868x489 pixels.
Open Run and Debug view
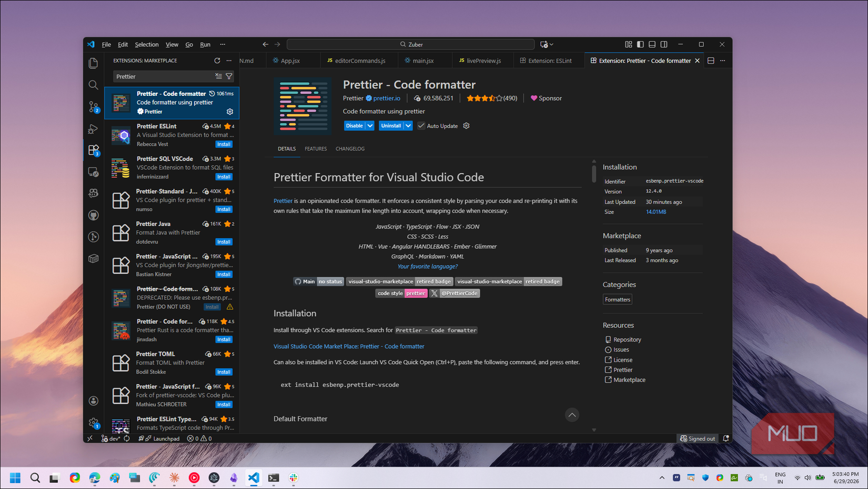coord(94,128)
